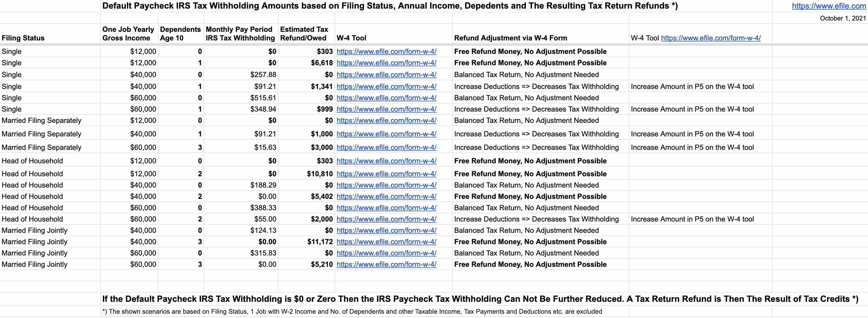This screenshot has height=318, width=868.
Task: Open W-4 link in the $11,172 refund row
Action: click(x=387, y=242)
